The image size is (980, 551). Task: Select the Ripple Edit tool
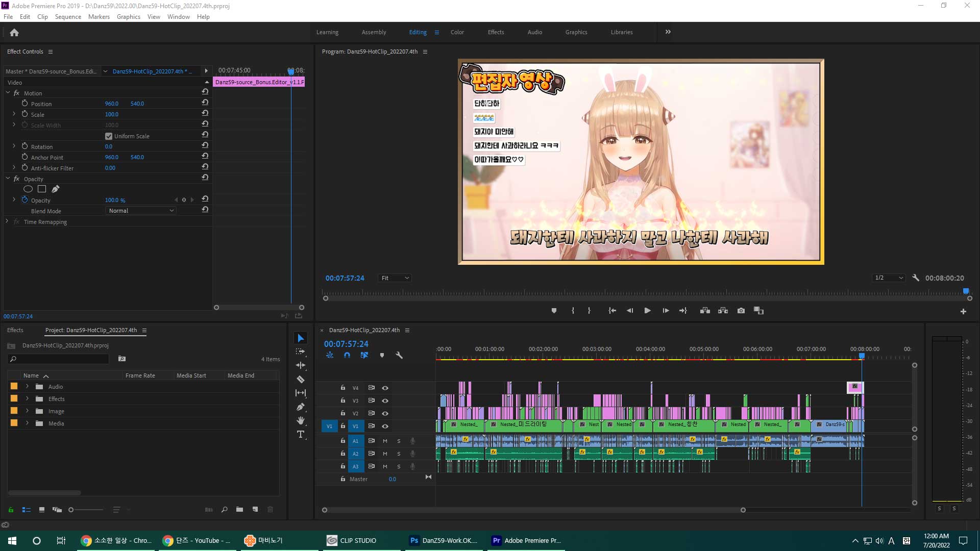[x=301, y=365]
